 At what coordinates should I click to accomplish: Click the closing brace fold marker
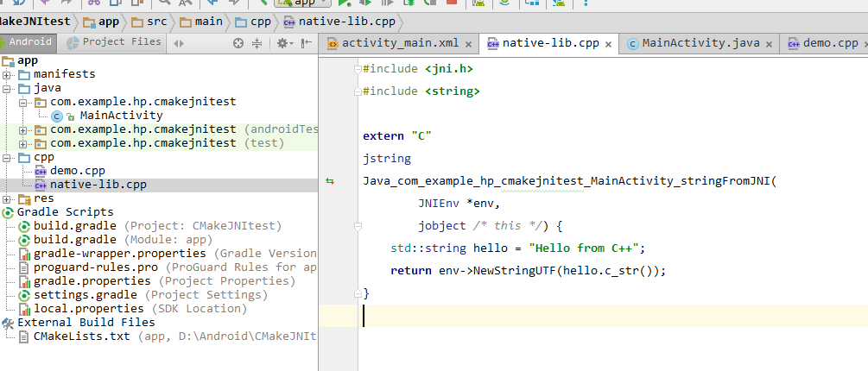tap(358, 293)
